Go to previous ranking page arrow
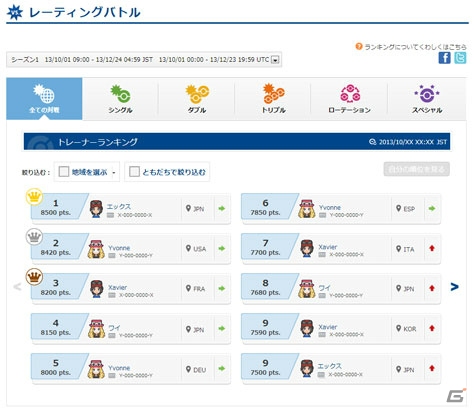The image size is (474, 410). click(x=17, y=287)
